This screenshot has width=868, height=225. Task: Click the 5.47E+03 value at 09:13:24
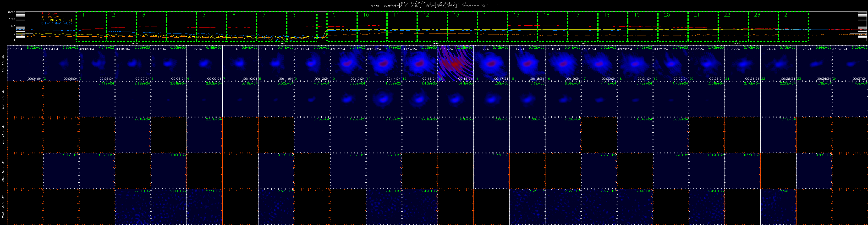393,48
